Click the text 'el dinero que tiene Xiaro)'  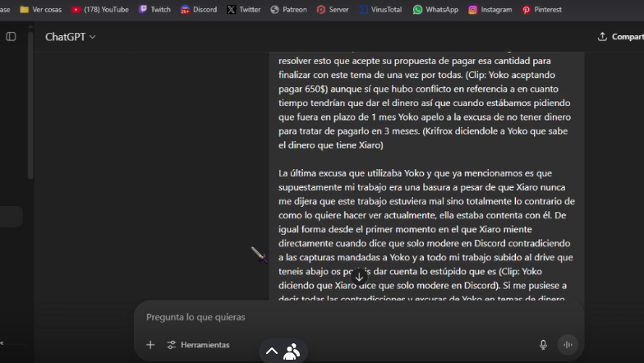(x=330, y=145)
